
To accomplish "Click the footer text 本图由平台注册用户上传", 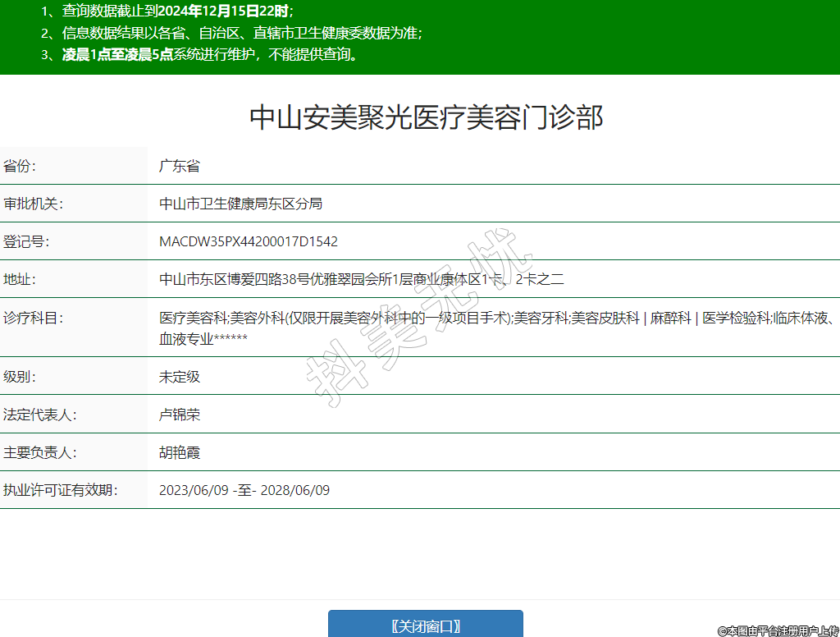I will pyautogui.click(x=778, y=630).
